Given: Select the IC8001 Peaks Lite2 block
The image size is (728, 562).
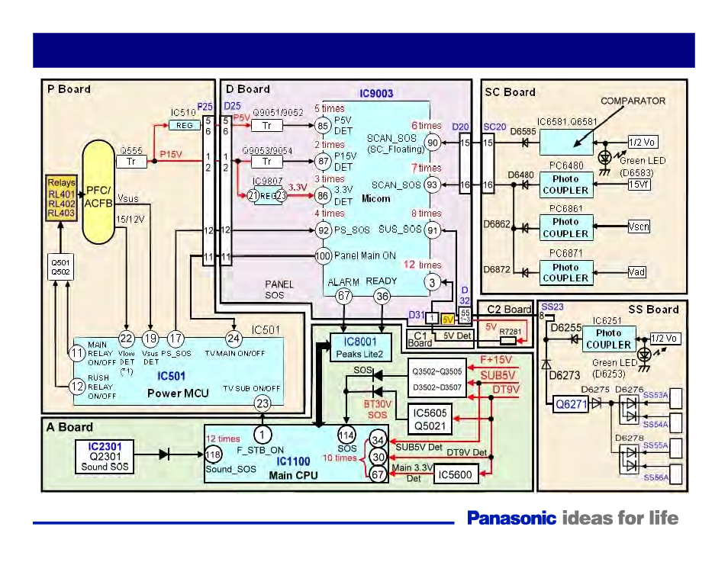Looking at the screenshot, I should tap(360, 348).
